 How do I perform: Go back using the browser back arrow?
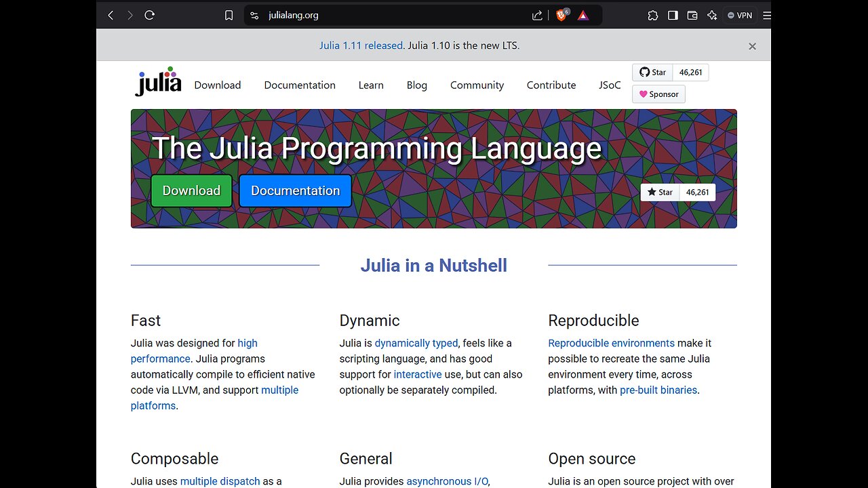[111, 15]
